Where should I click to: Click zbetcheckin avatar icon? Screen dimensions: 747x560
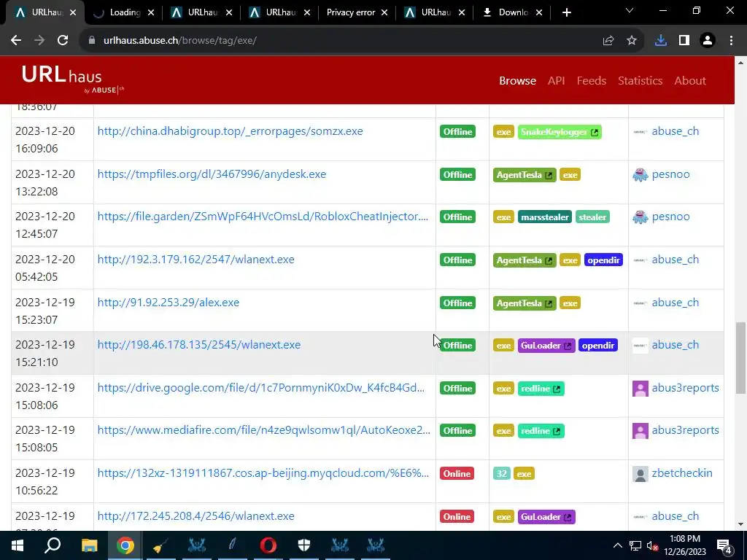[640, 473]
